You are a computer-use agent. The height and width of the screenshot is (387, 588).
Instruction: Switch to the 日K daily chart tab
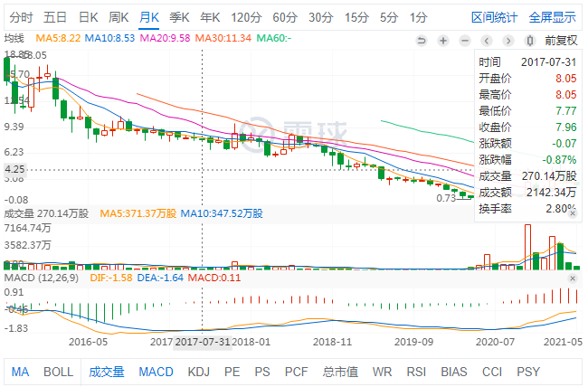pyautogui.click(x=88, y=17)
